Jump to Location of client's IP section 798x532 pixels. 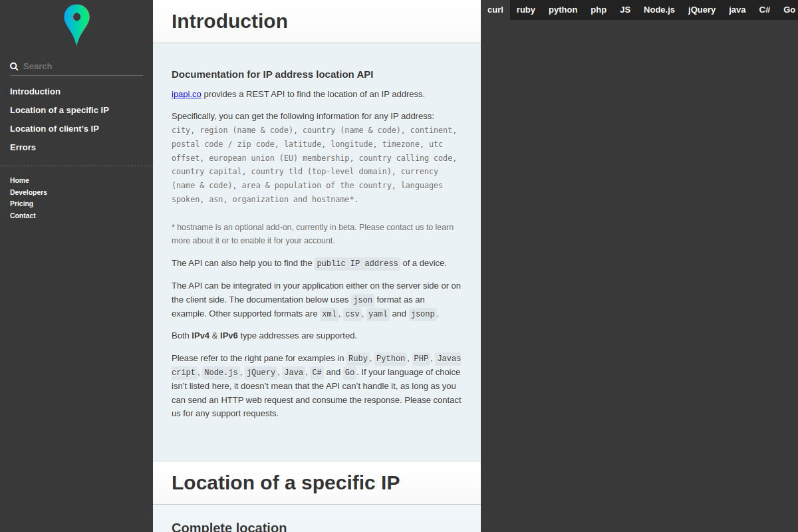click(55, 129)
